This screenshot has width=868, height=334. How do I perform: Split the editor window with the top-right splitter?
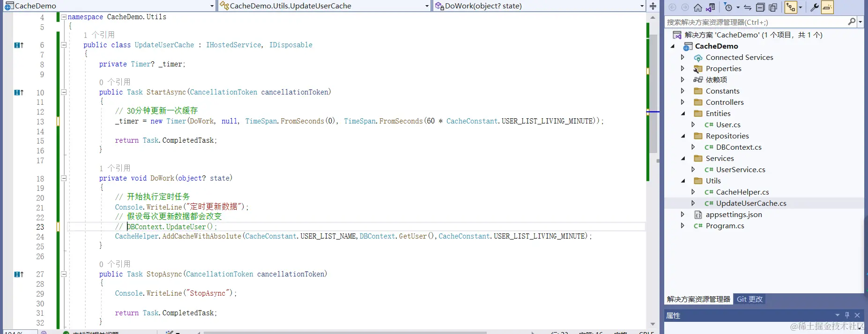pos(653,6)
